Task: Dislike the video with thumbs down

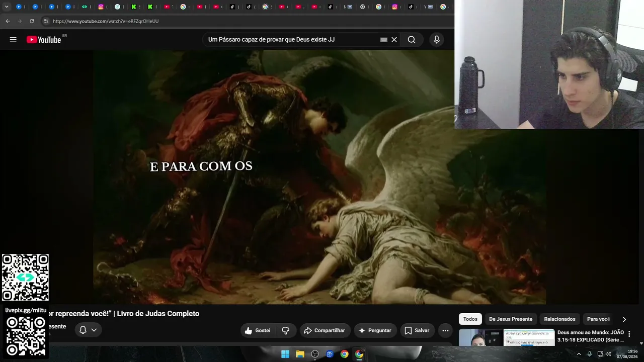Action: 285,330
